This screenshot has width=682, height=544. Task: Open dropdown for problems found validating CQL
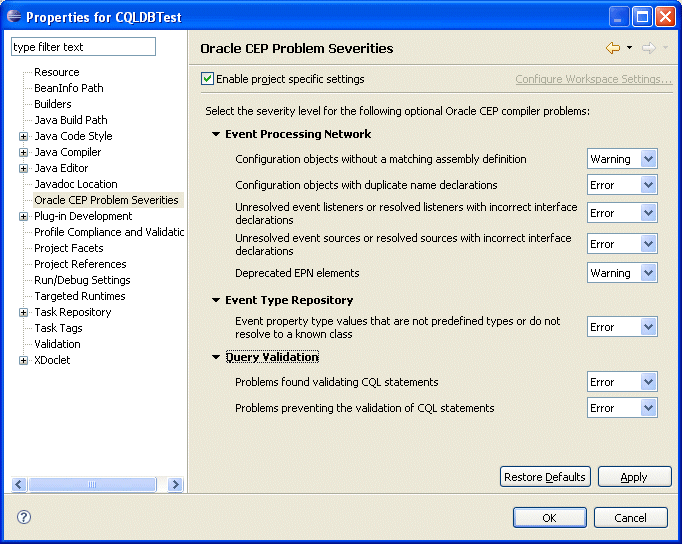[622, 382]
